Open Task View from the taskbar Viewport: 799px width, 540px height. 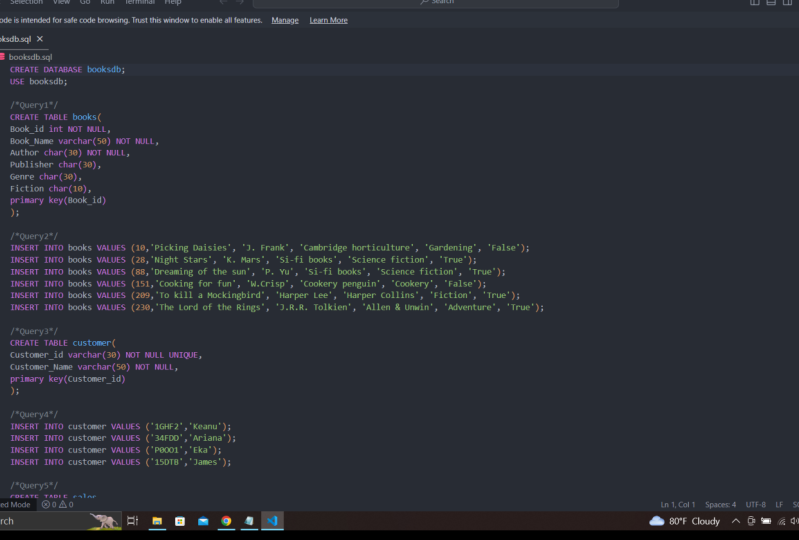pyautogui.click(x=132, y=521)
